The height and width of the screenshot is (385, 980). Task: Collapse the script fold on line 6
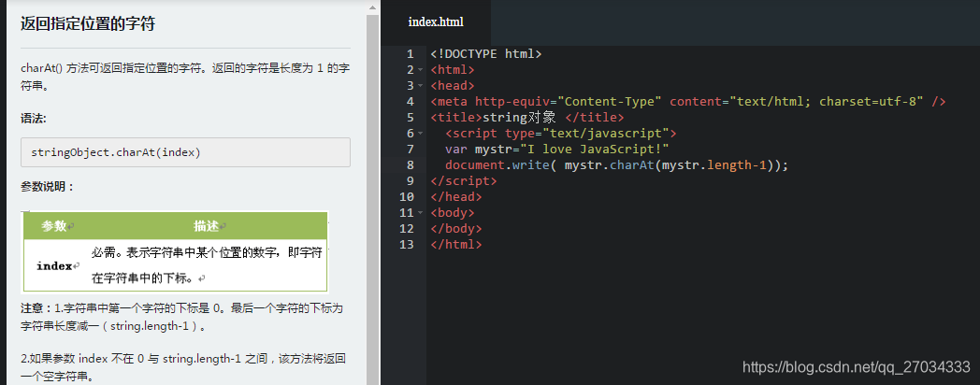click(421, 134)
